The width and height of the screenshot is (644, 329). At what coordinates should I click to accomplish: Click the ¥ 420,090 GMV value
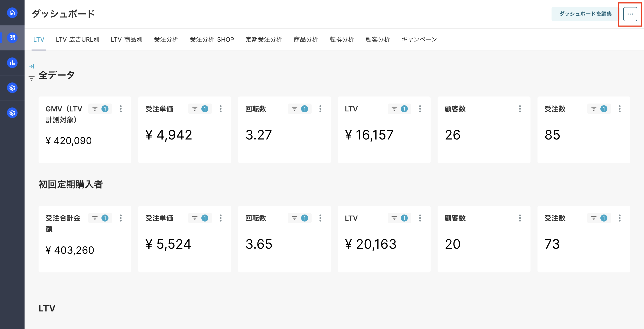pos(69,141)
